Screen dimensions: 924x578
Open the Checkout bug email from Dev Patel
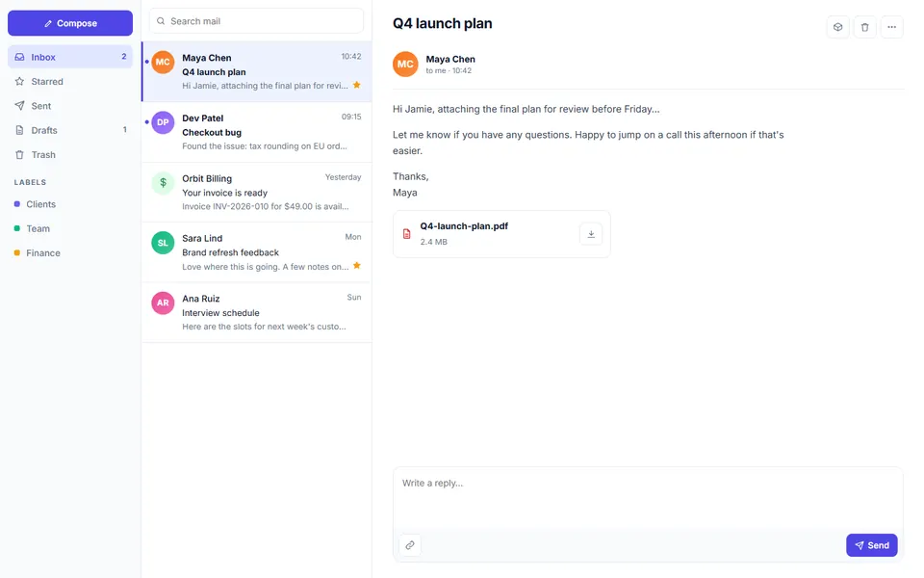coord(256,132)
